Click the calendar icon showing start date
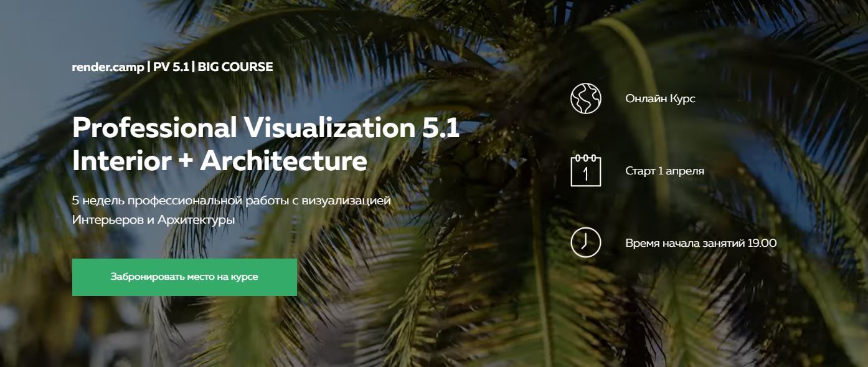 tap(585, 170)
